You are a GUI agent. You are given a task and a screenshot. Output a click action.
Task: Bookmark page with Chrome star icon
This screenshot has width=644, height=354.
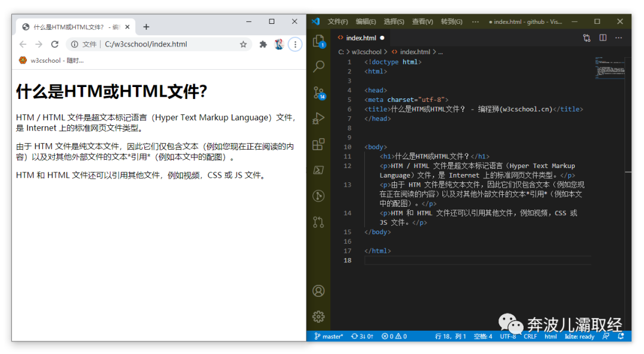pos(243,44)
